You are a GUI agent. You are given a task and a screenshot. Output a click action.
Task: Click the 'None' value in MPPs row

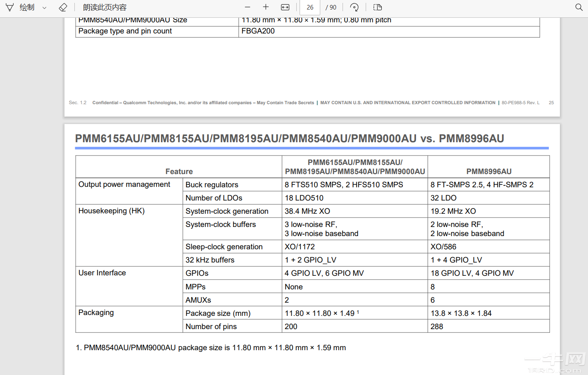(293, 287)
